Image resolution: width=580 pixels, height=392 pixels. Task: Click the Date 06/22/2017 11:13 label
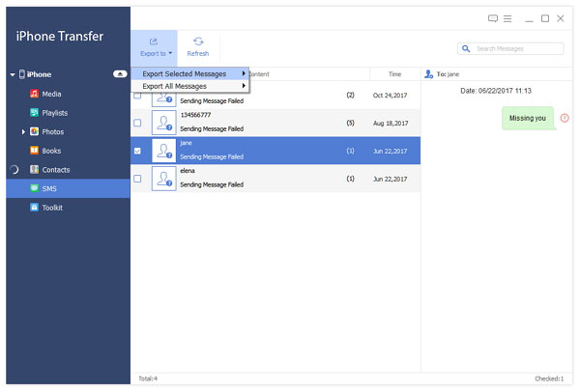pos(496,91)
